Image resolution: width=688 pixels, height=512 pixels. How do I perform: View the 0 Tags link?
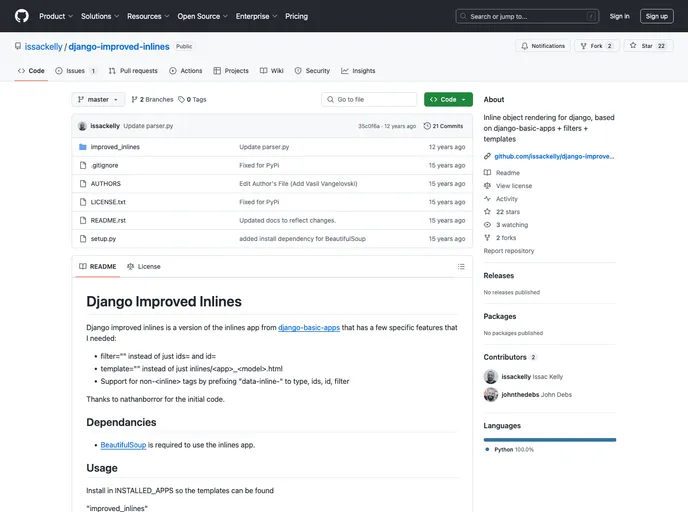[x=192, y=100]
